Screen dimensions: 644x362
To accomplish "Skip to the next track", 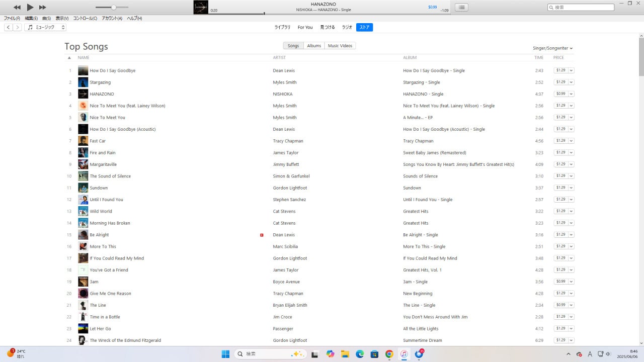I will [43, 7].
